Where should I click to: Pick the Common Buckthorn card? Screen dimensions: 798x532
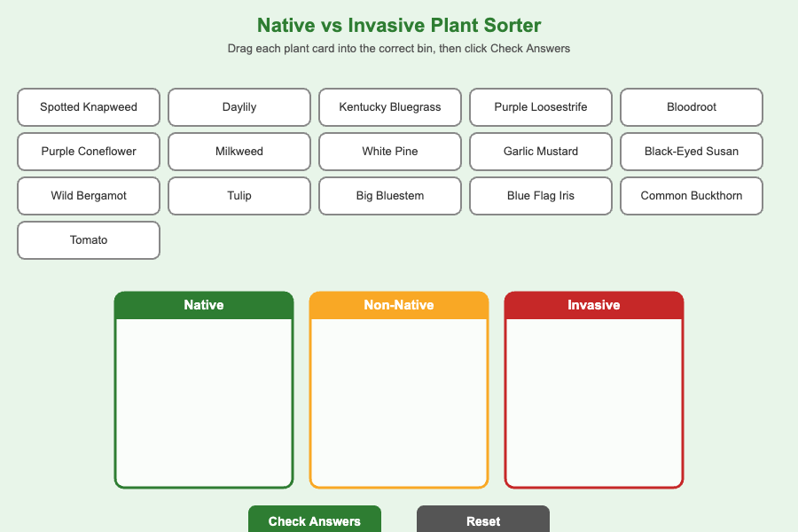coord(691,195)
